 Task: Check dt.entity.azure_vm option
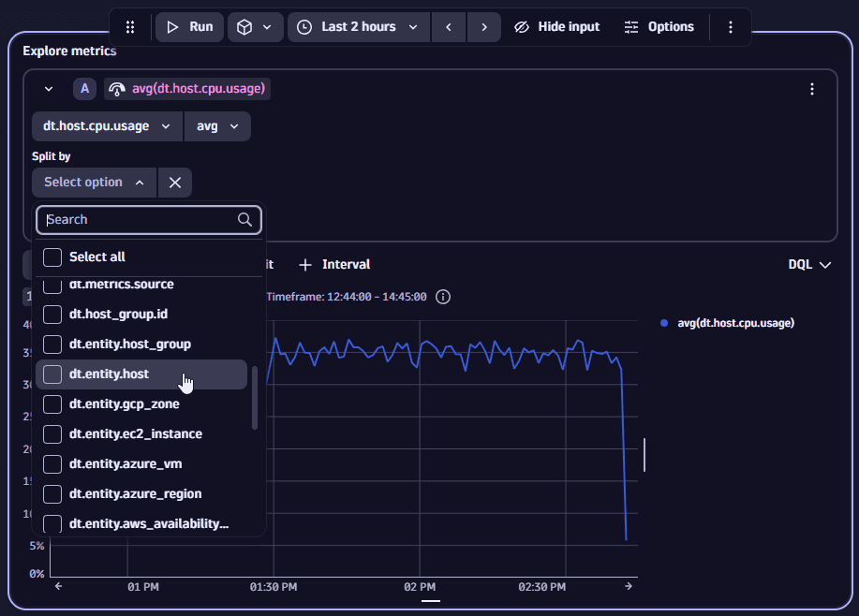click(52, 464)
